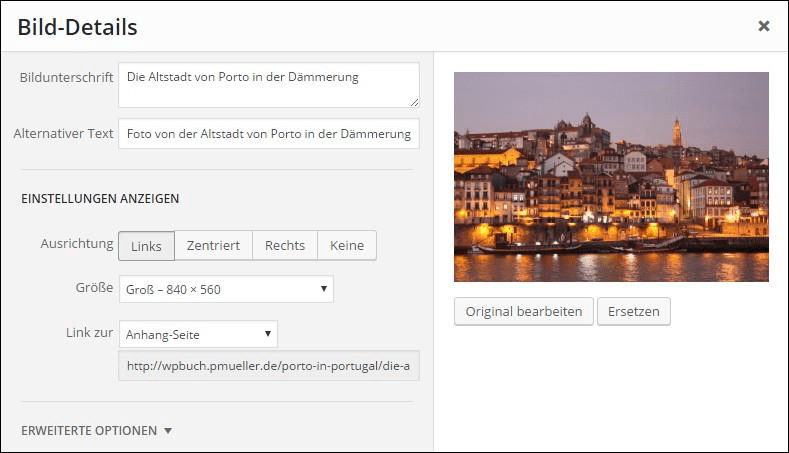This screenshot has height=453, width=789.
Task: Choose Zentriert alignment
Action: [x=213, y=246]
